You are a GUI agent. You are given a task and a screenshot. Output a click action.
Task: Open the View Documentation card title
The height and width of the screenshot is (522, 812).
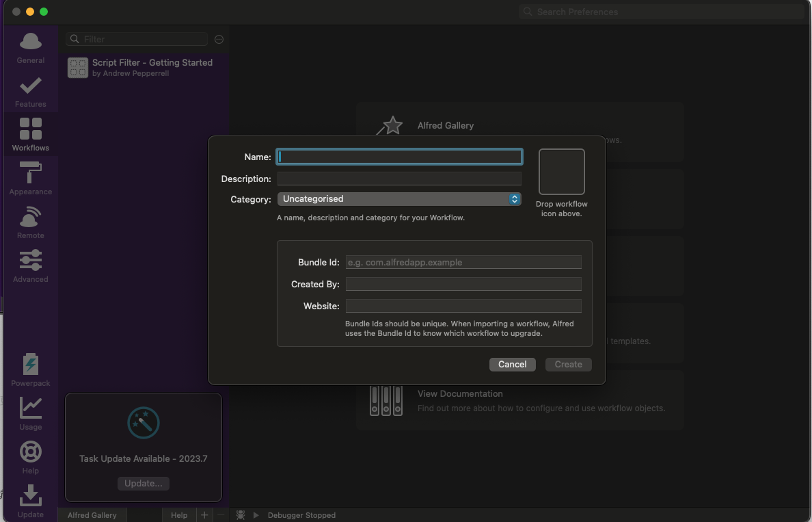click(x=460, y=393)
